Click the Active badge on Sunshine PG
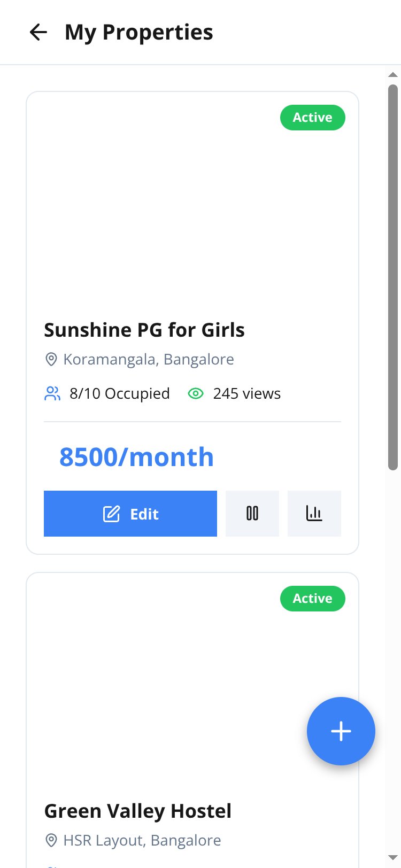This screenshot has width=401, height=868. click(313, 118)
